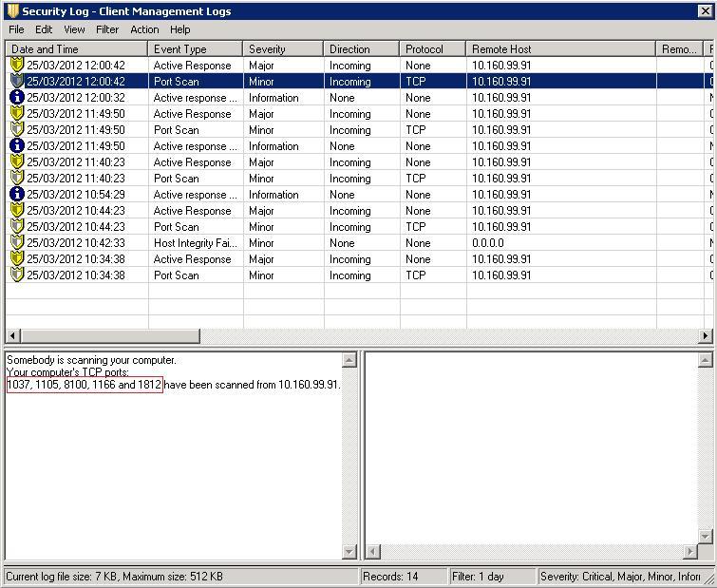Screen dimensions: 717x588
Task: Open the Help menu
Action: [179, 29]
